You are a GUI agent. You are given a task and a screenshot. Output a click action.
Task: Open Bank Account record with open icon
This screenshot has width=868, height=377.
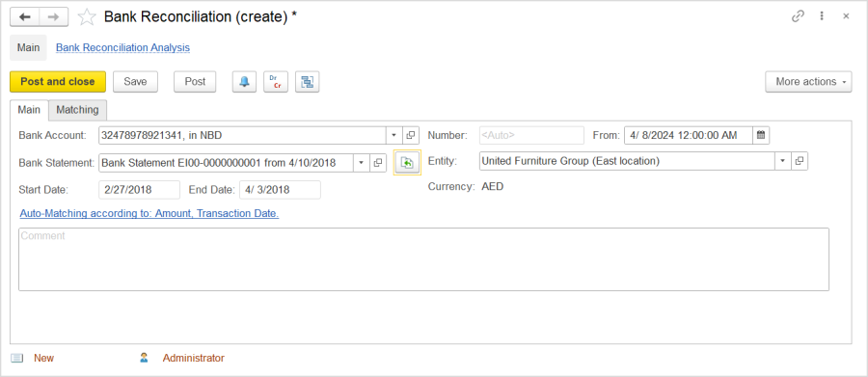click(x=411, y=135)
